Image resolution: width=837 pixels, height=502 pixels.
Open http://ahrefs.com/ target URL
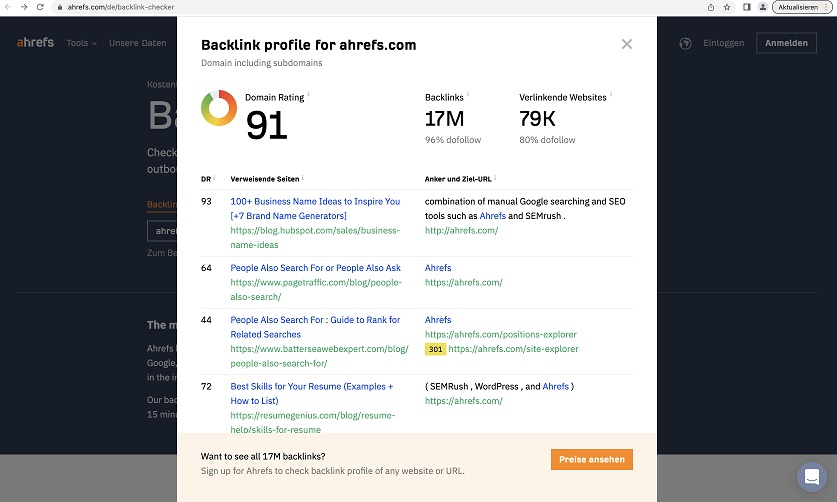click(x=461, y=230)
